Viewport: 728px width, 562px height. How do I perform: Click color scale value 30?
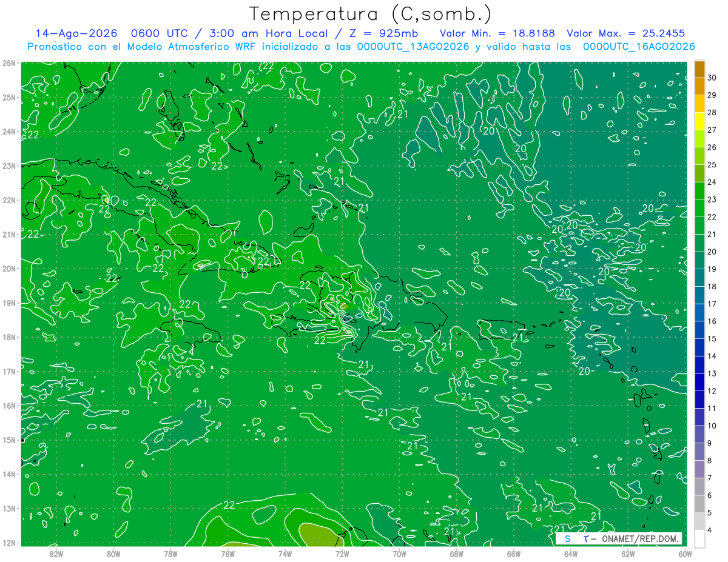click(x=712, y=78)
